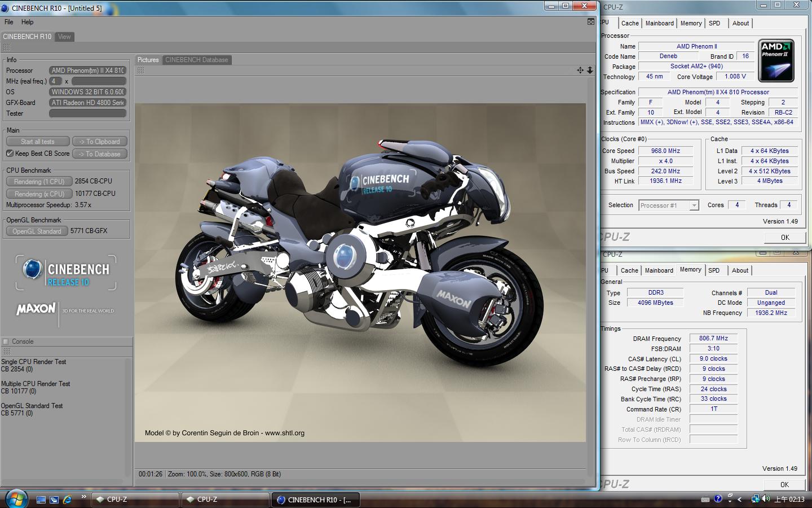Click the grip handle under the Pictures tab
812x508 pixels.
140,70
